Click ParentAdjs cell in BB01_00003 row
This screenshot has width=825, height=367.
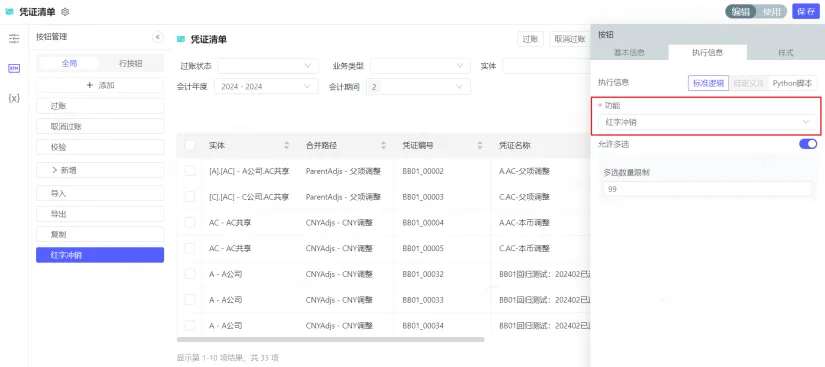(343, 197)
